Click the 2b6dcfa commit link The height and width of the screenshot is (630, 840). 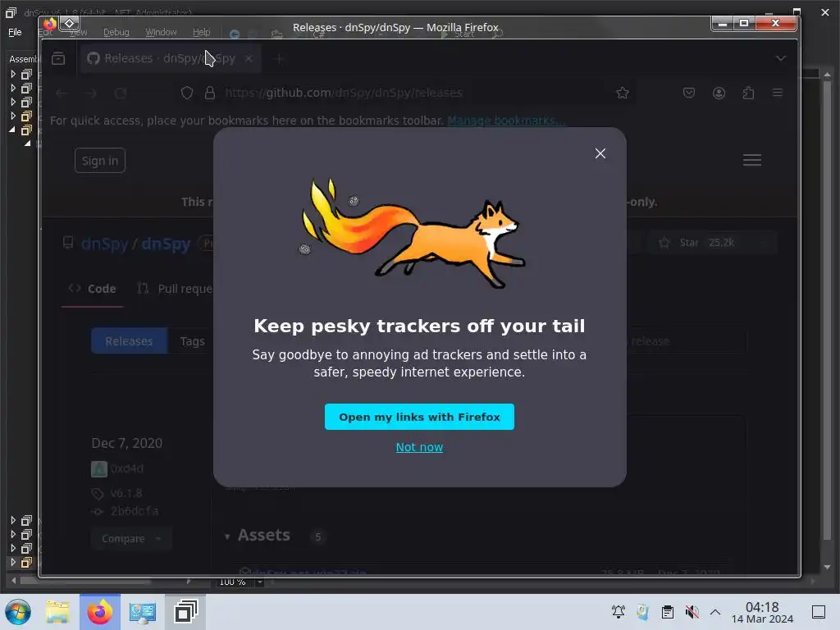tap(134, 511)
